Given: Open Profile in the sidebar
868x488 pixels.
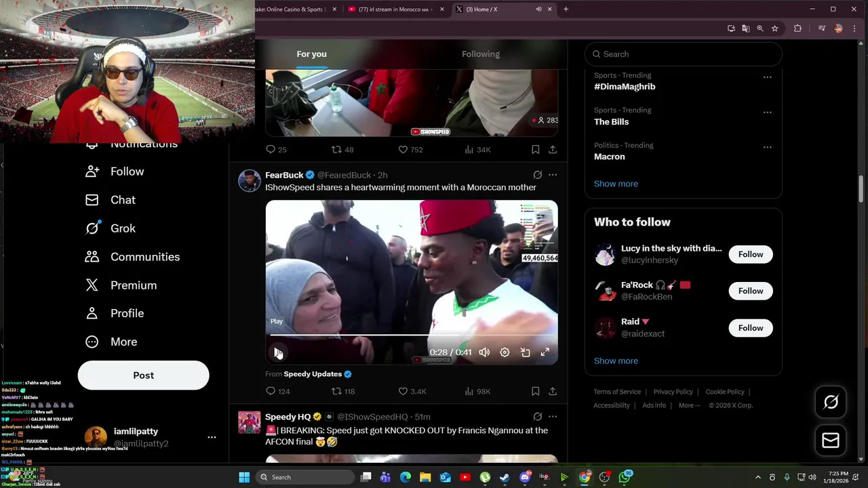Looking at the screenshot, I should (115, 313).
